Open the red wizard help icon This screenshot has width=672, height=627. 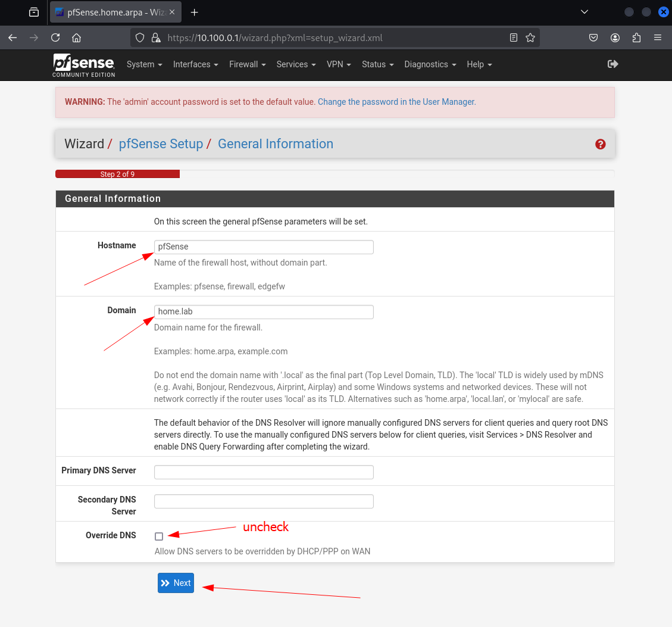pyautogui.click(x=600, y=144)
